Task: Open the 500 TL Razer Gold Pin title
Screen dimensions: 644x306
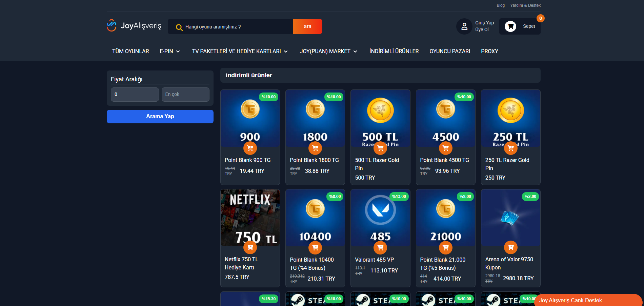Action: tap(377, 164)
